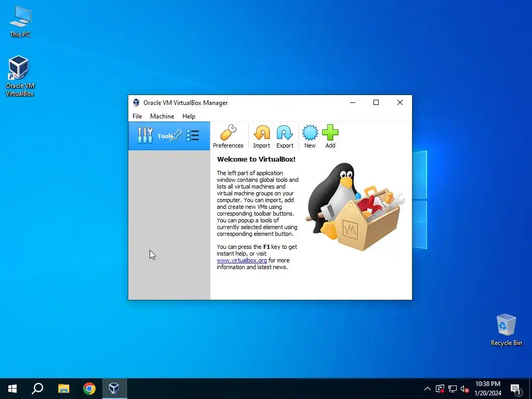
Task: Click the network status tray icon
Action: 453,389
